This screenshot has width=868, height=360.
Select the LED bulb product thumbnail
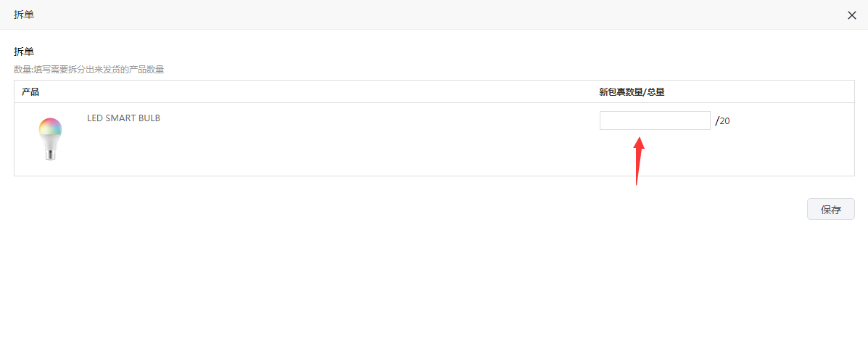[x=50, y=139]
